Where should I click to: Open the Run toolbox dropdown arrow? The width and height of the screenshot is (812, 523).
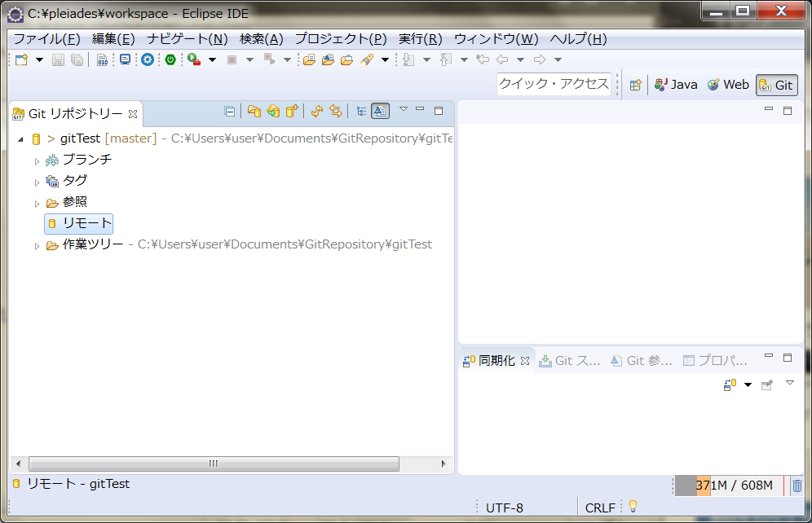[x=212, y=59]
